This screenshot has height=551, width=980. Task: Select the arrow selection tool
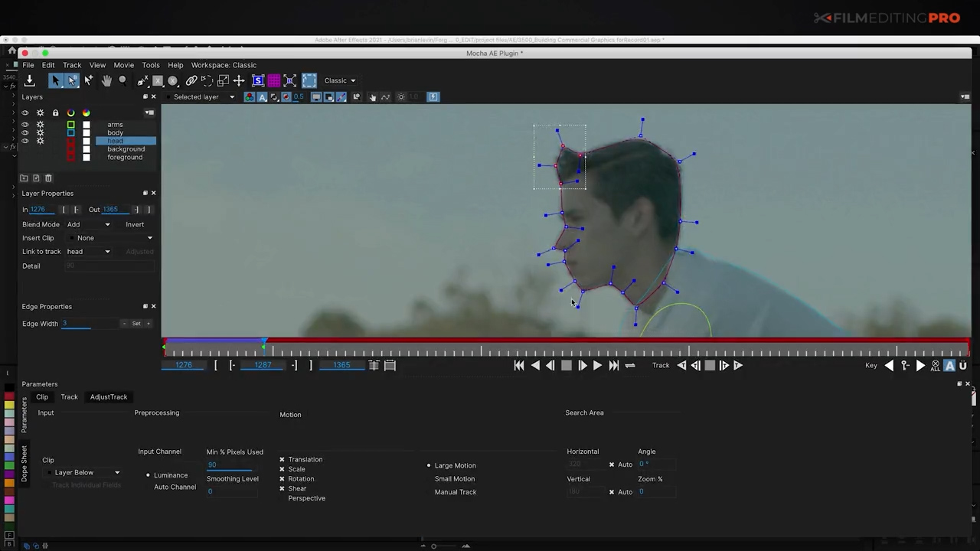click(x=57, y=80)
